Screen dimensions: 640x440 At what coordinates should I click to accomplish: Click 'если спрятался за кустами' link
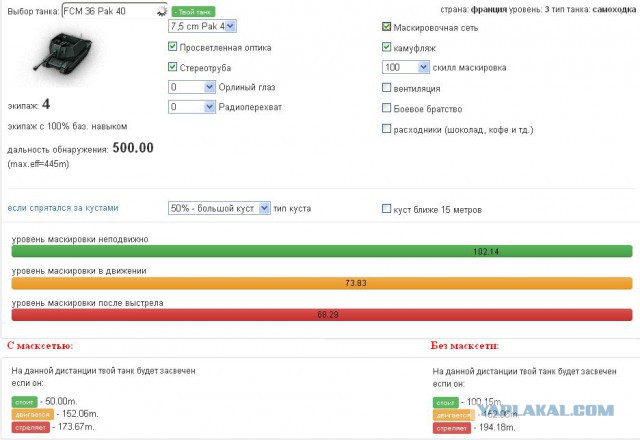(x=63, y=208)
